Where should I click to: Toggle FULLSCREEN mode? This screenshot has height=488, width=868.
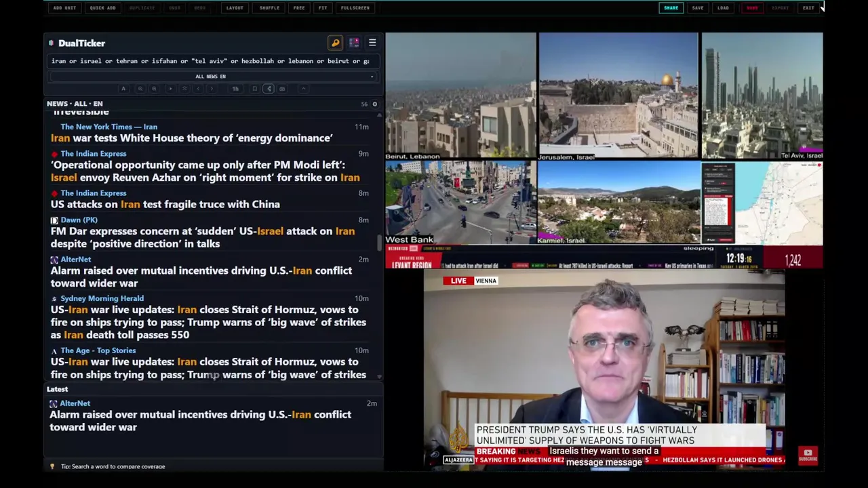tap(355, 8)
